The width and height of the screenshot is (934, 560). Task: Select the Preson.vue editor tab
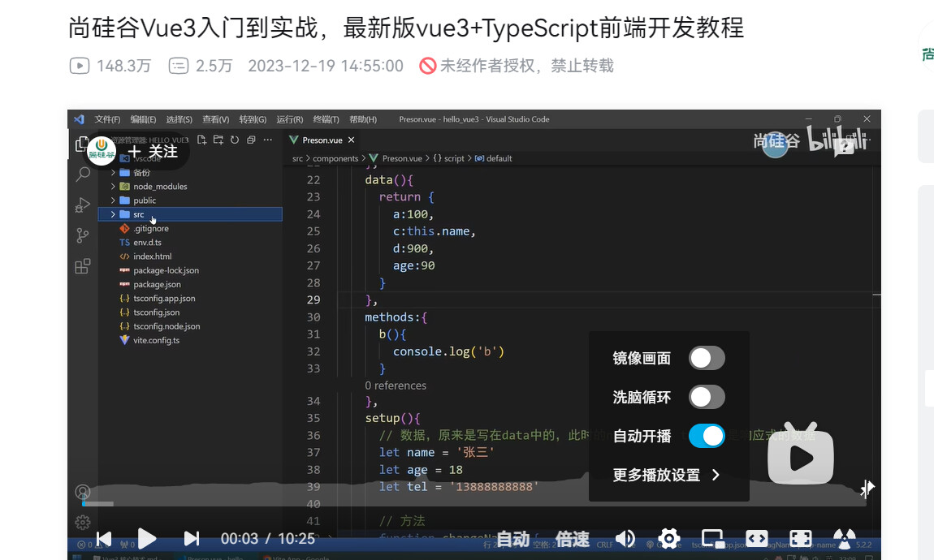(x=322, y=140)
